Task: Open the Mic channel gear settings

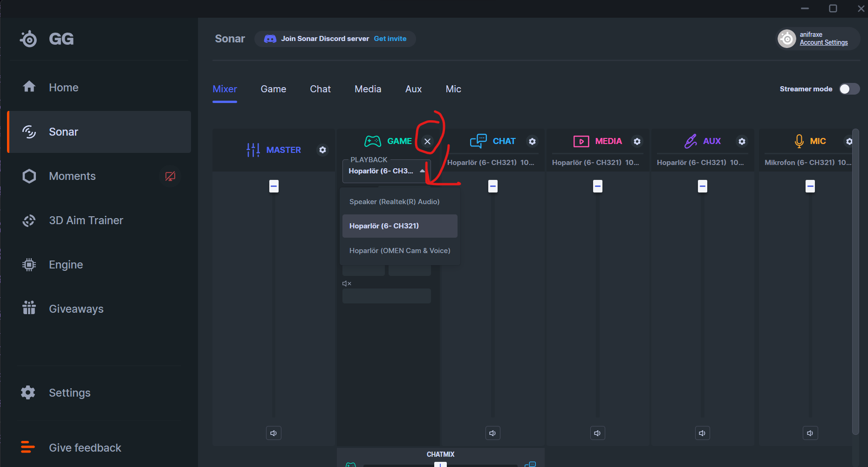Action: click(x=849, y=141)
